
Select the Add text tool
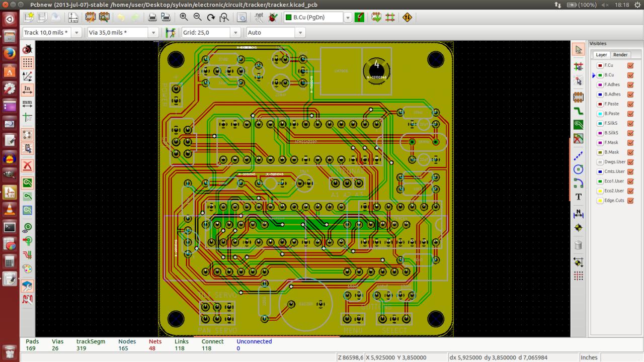[579, 197]
